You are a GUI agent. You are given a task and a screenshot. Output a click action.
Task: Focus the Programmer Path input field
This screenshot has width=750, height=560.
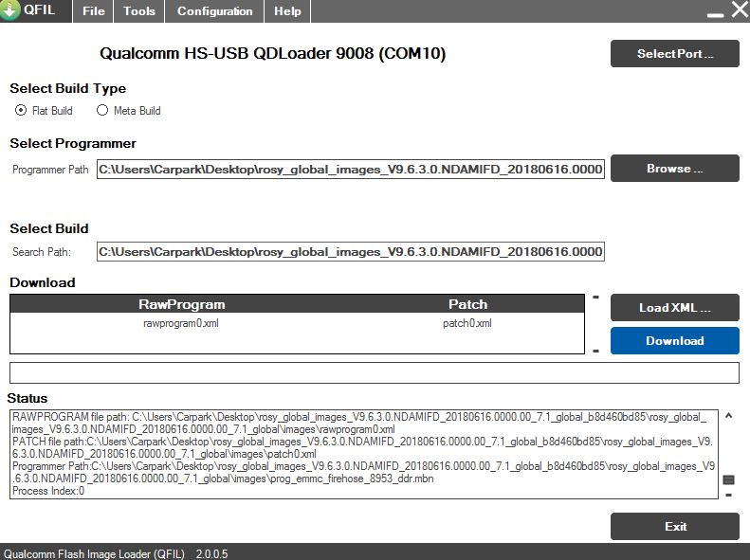[x=351, y=170]
